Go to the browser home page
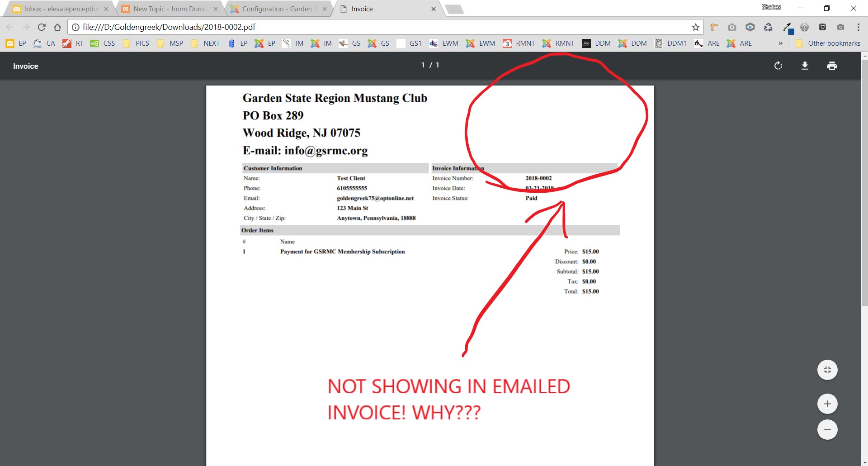Viewport: 868px width, 466px height. pyautogui.click(x=57, y=27)
